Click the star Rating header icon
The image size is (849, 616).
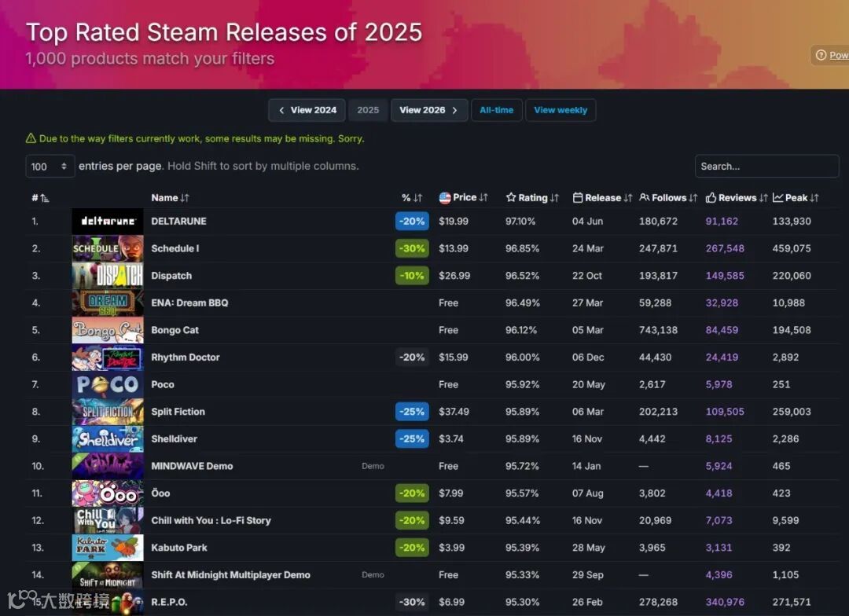coord(511,197)
